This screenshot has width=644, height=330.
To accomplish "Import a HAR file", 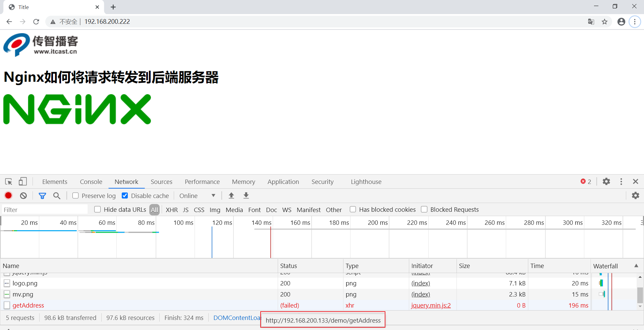I will click(231, 196).
